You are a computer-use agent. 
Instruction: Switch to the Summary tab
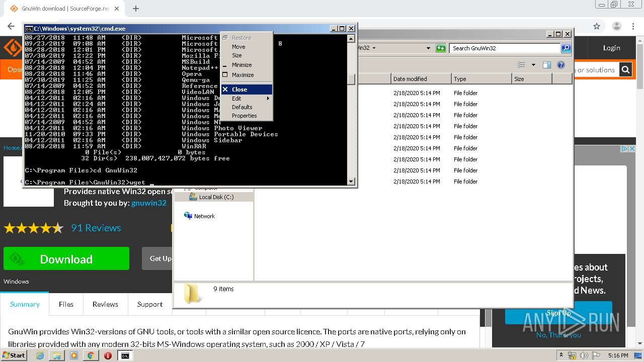click(x=25, y=304)
